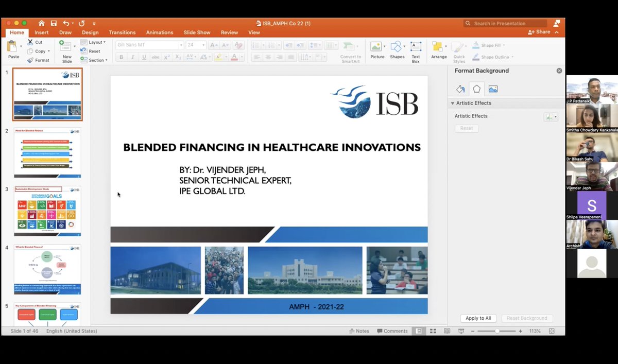618x364 pixels.
Task: Increase the font size
Action: coord(214,45)
